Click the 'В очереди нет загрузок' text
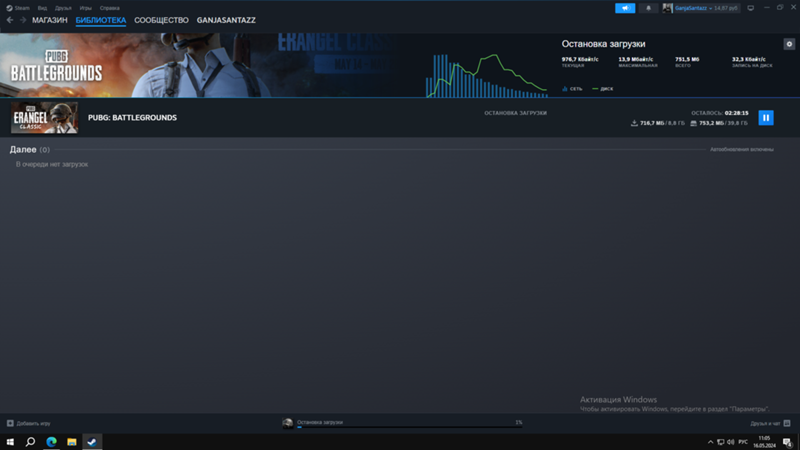This screenshot has height=450, width=800. (x=52, y=164)
